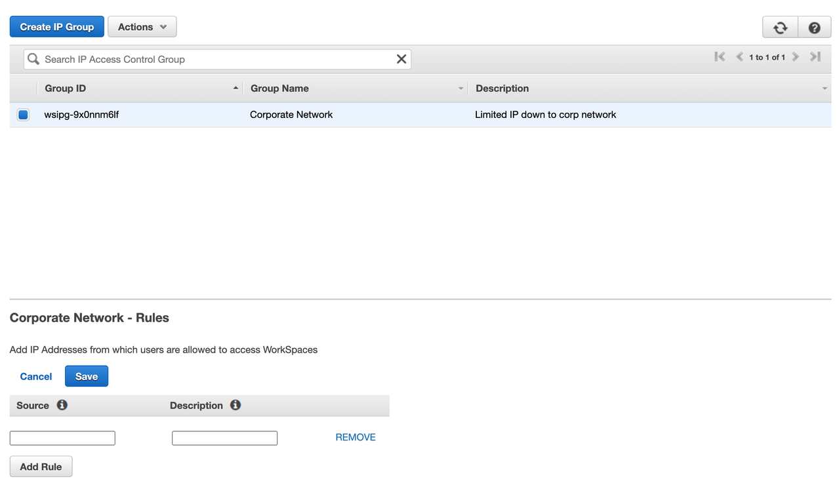
Task: Click the info icon next to Source
Action: [62, 405]
